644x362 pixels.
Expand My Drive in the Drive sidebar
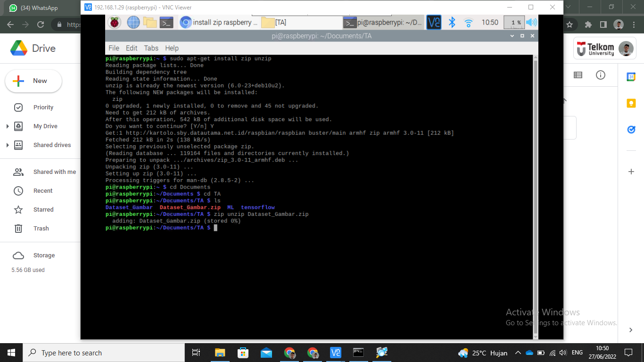[8, 126]
